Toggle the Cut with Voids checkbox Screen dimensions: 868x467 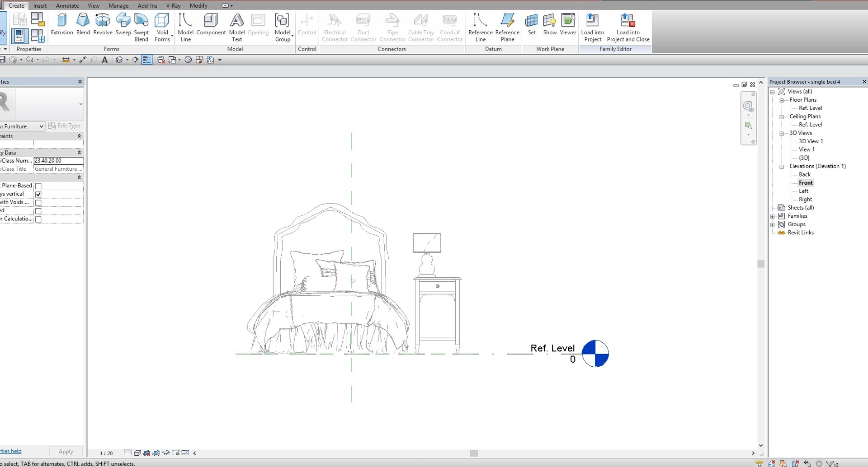(x=38, y=203)
